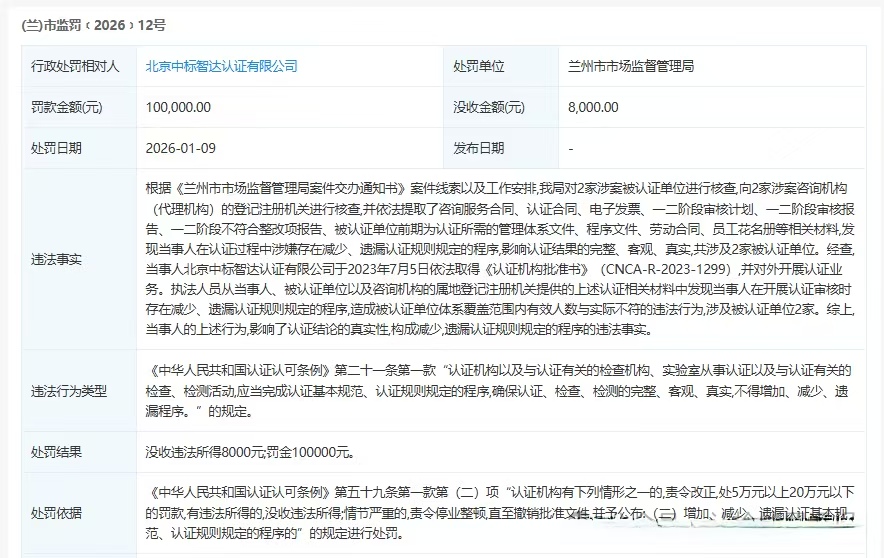Select the 发布日期 label cell
Image resolution: width=884 pixels, height=558 pixels.
(501, 148)
